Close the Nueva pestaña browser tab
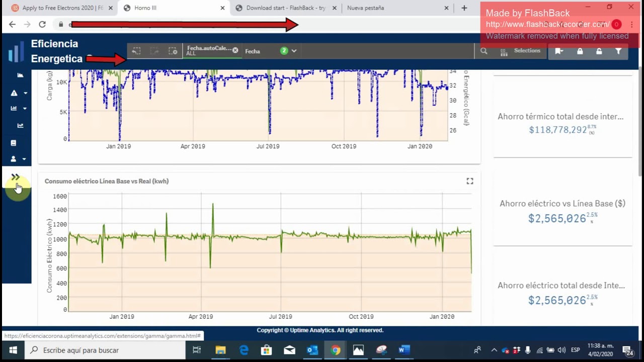644x362 pixels. tap(446, 8)
